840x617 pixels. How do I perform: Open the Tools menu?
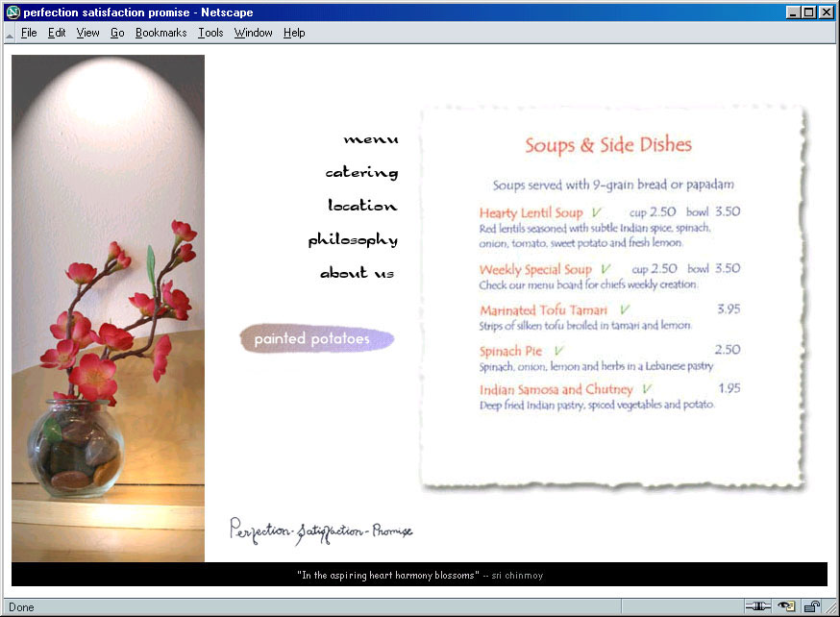[210, 33]
